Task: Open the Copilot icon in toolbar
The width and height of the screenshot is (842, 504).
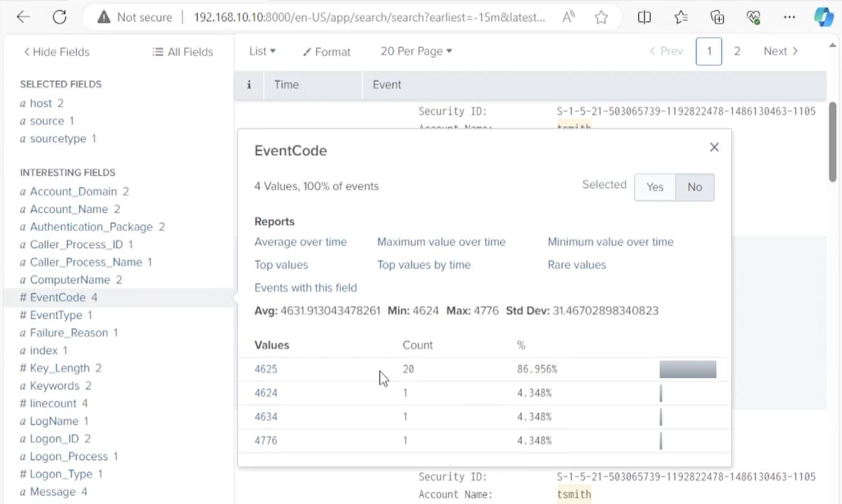Action: [x=823, y=17]
